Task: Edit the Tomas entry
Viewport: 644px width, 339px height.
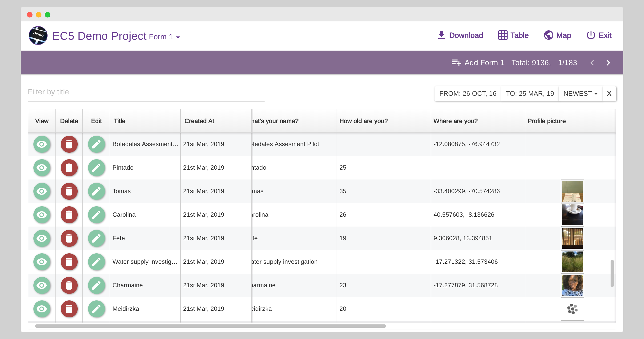Action: 96,191
